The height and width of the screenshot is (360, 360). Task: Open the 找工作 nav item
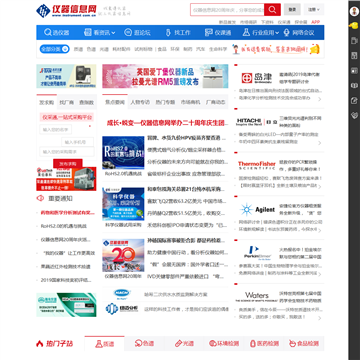pyautogui.click(x=178, y=32)
